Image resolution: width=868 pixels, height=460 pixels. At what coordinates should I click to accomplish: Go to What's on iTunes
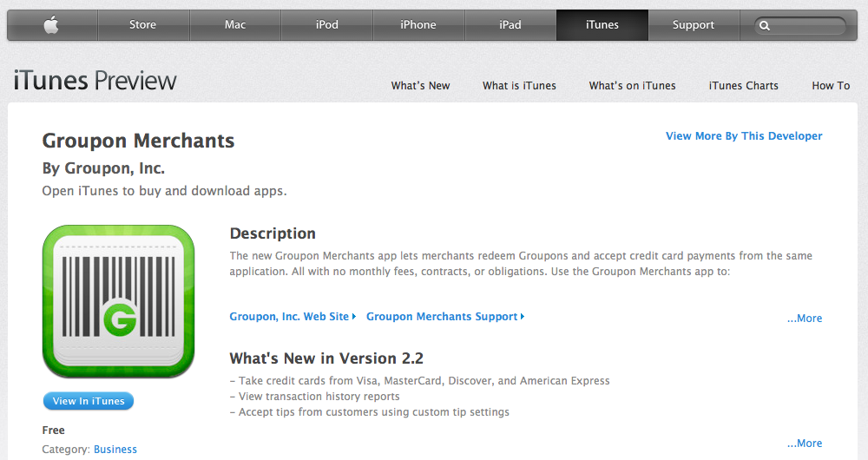(632, 86)
